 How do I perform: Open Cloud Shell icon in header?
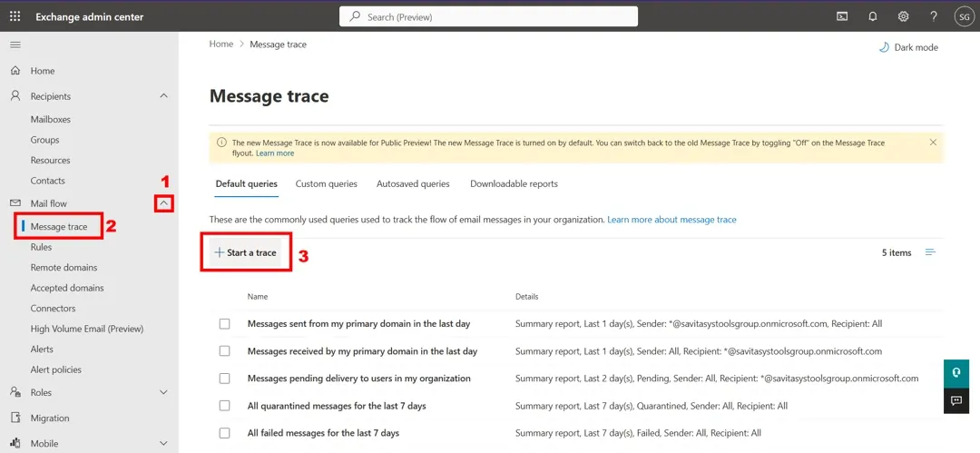click(842, 17)
